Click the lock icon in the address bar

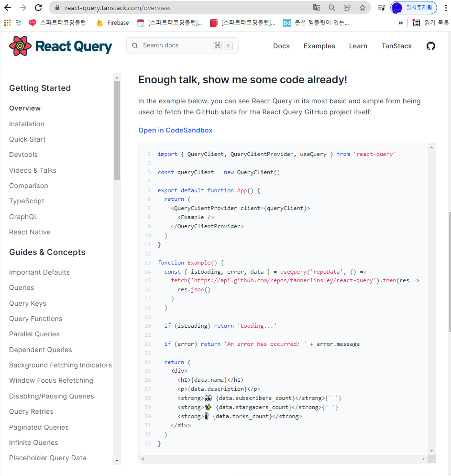point(57,8)
